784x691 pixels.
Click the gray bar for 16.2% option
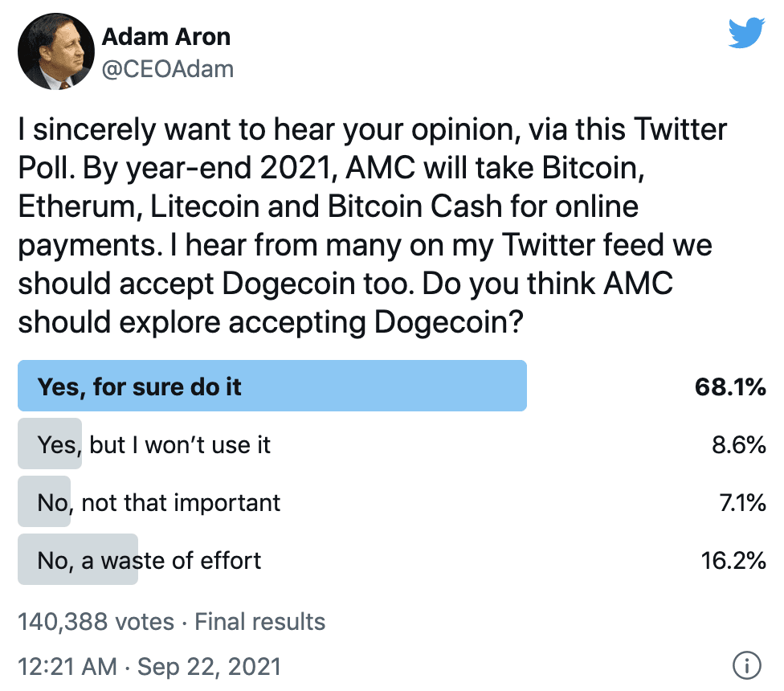pyautogui.click(x=77, y=559)
